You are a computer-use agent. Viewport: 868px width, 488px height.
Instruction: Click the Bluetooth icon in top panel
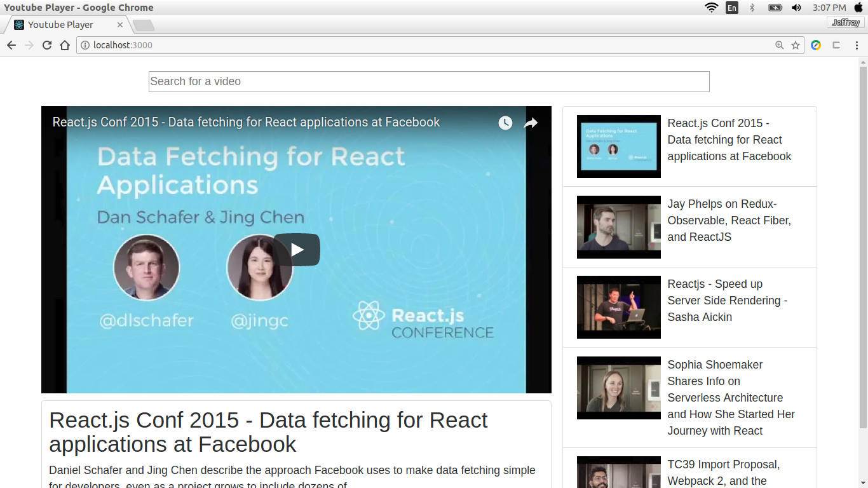pos(752,8)
